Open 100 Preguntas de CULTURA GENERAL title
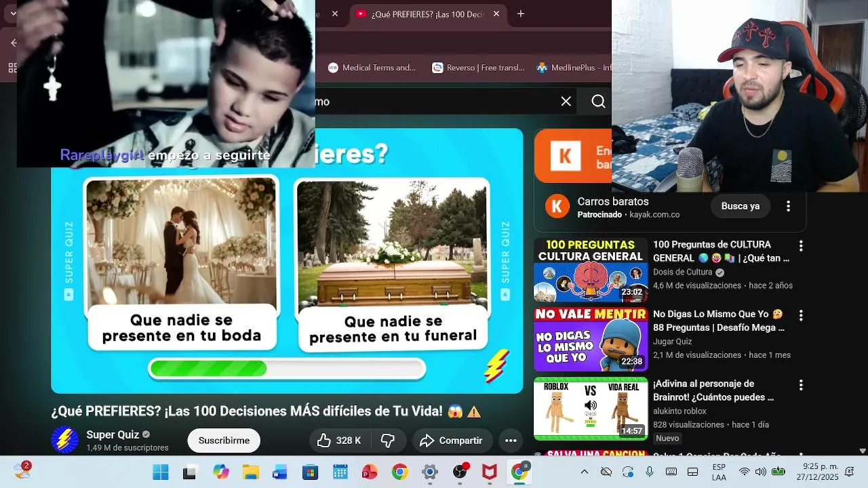This screenshot has width=868, height=488. tap(722, 251)
